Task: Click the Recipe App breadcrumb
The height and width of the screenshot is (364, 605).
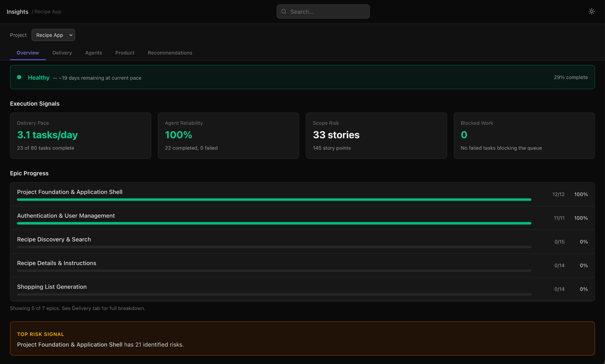Action: [48, 12]
